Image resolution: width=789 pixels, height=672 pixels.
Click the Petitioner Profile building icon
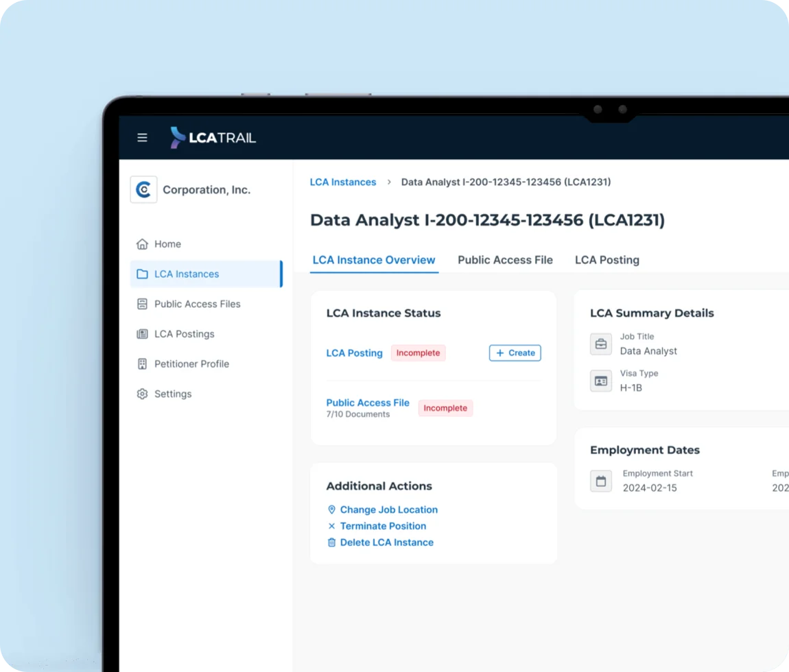point(143,363)
